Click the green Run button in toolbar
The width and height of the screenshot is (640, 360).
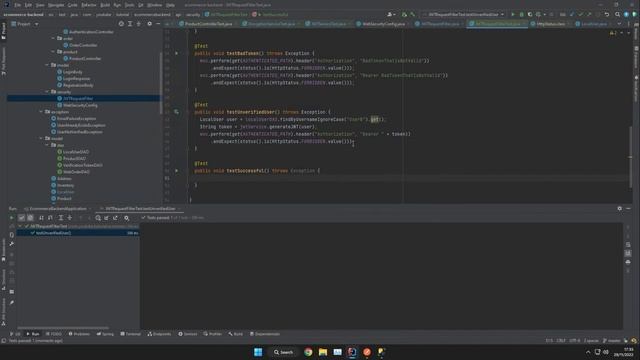click(x=513, y=14)
